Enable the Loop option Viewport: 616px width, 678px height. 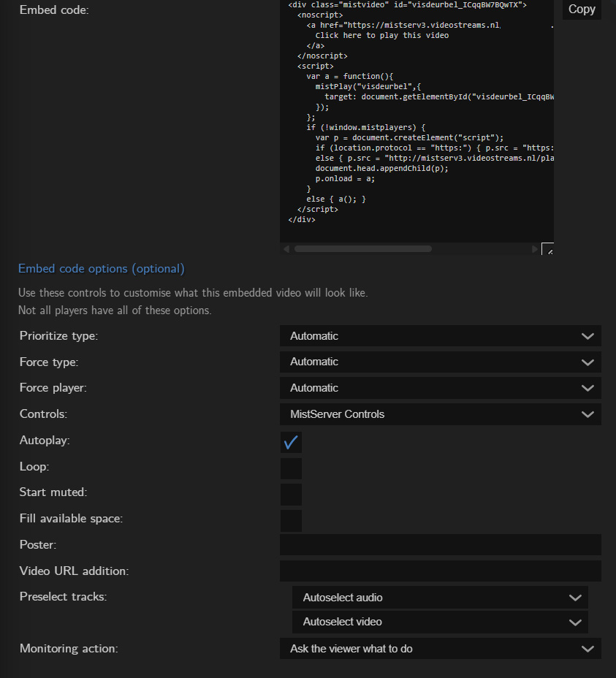[290, 468]
